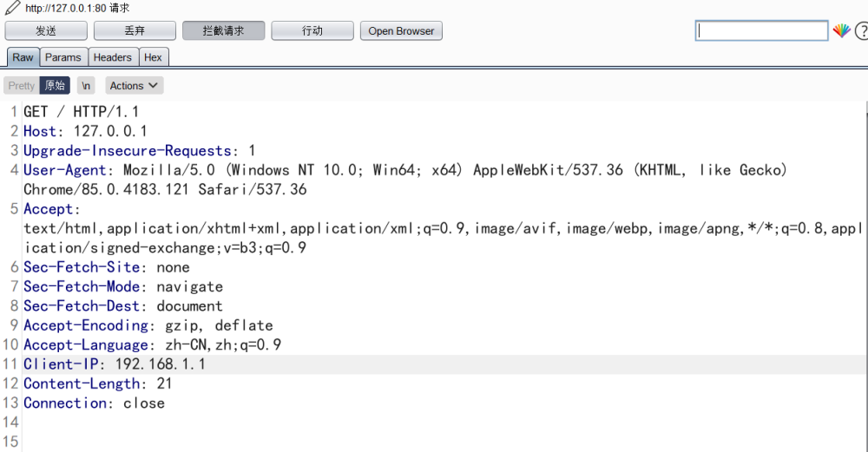This screenshot has width=868, height=452.
Task: Click the Sec-Fetch-Mode header
Action: [123, 286]
